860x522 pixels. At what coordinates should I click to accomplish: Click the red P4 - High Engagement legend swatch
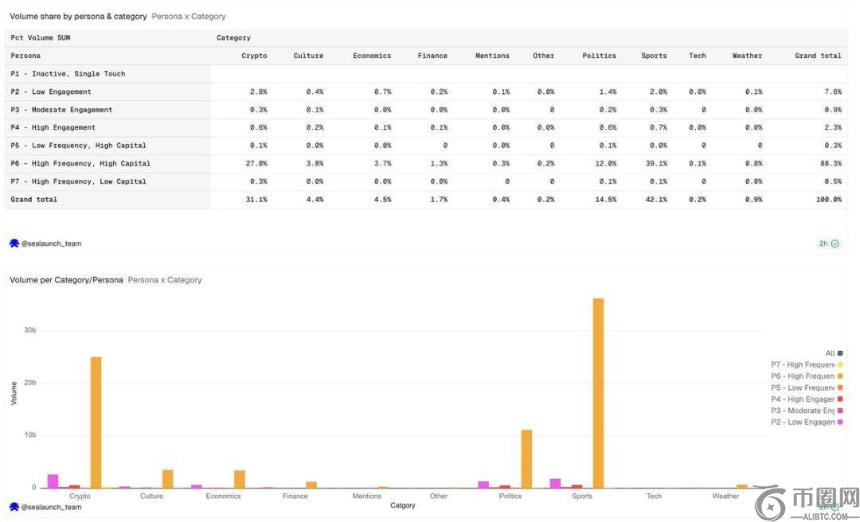click(840, 399)
